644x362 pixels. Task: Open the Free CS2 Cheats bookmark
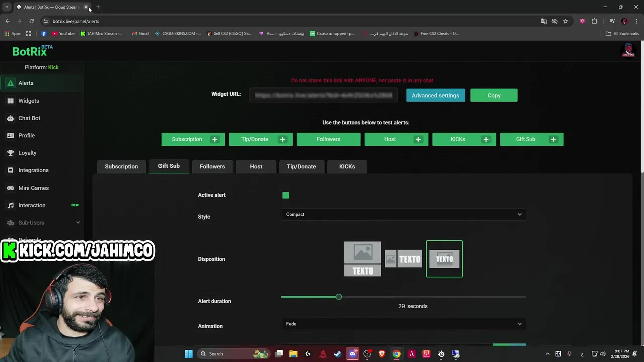coord(436,34)
